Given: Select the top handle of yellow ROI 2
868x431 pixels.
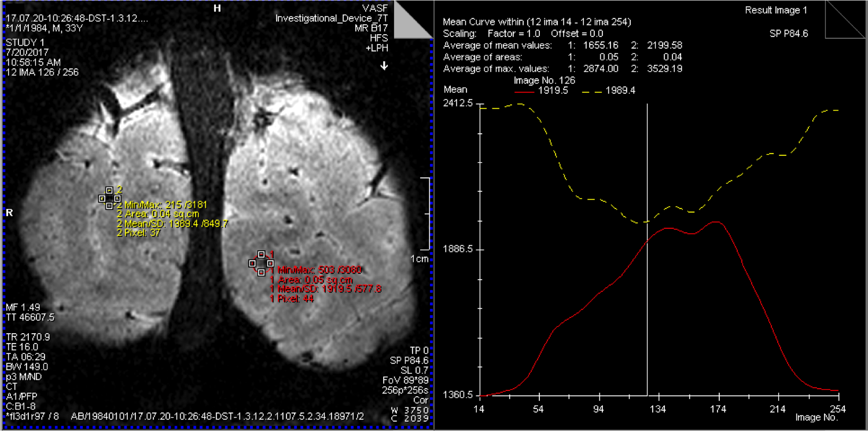Looking at the screenshot, I should pyautogui.click(x=109, y=189).
